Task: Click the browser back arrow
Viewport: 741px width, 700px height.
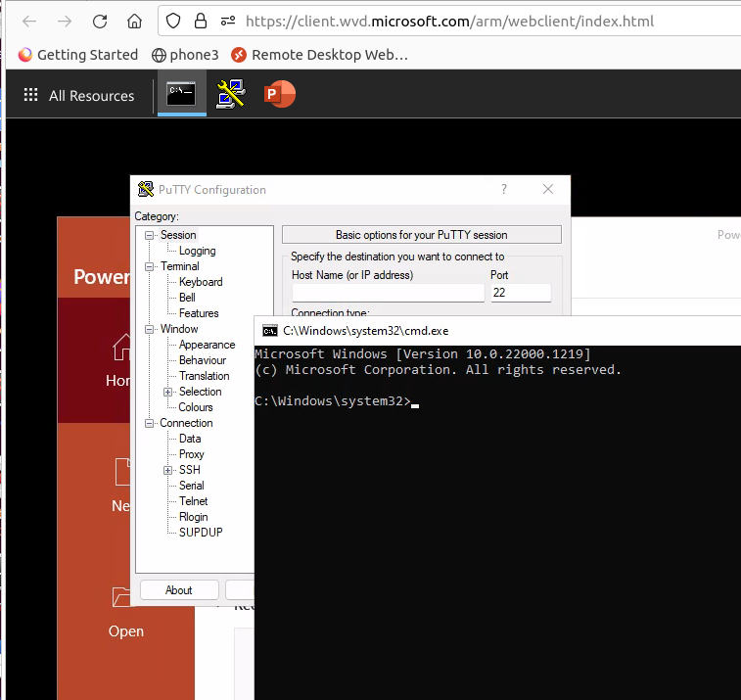Action: tap(29, 22)
